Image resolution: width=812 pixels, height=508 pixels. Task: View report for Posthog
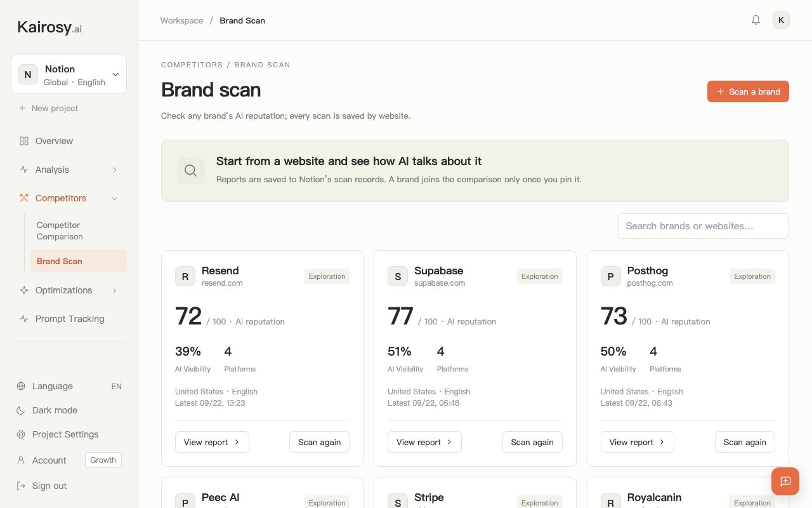(637, 442)
